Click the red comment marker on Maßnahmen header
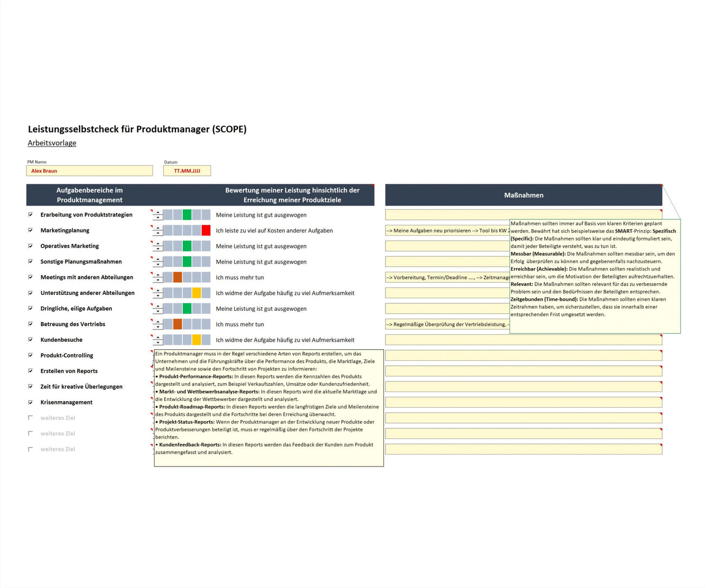This screenshot has width=706, height=588. click(x=662, y=186)
